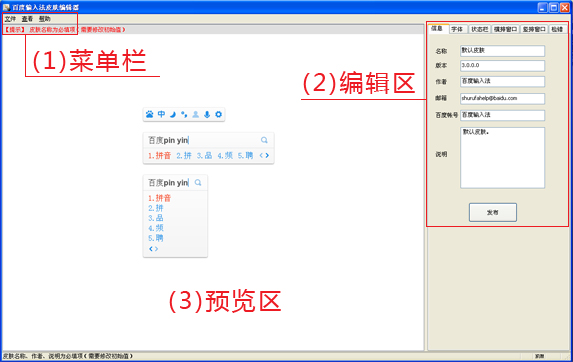This screenshot has height=362, width=573.
Task: Click the Baidu paw logo icon in status bar preview
Action: click(x=149, y=114)
